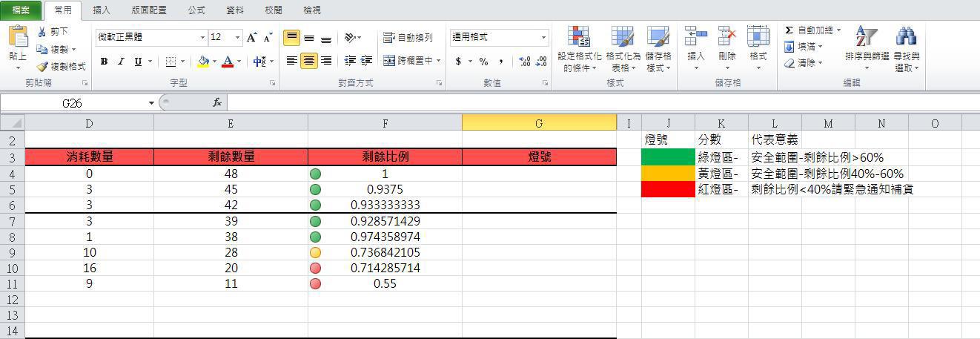Switch to the Formulas (公式) tab

pyautogui.click(x=196, y=10)
